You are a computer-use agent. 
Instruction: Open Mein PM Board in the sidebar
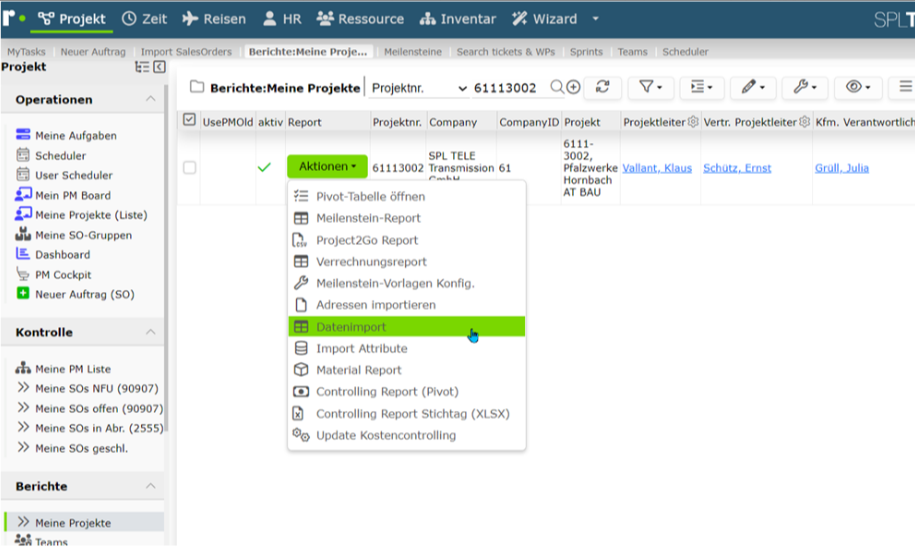pyautogui.click(x=73, y=196)
